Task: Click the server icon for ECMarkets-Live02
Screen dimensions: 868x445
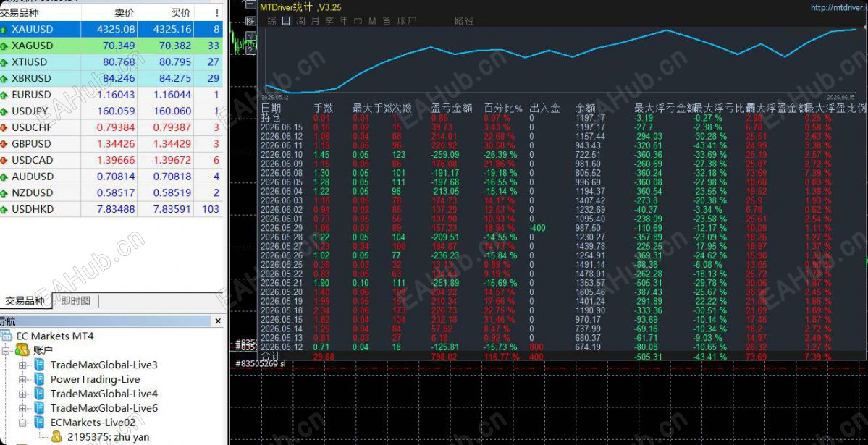Action: [x=39, y=423]
